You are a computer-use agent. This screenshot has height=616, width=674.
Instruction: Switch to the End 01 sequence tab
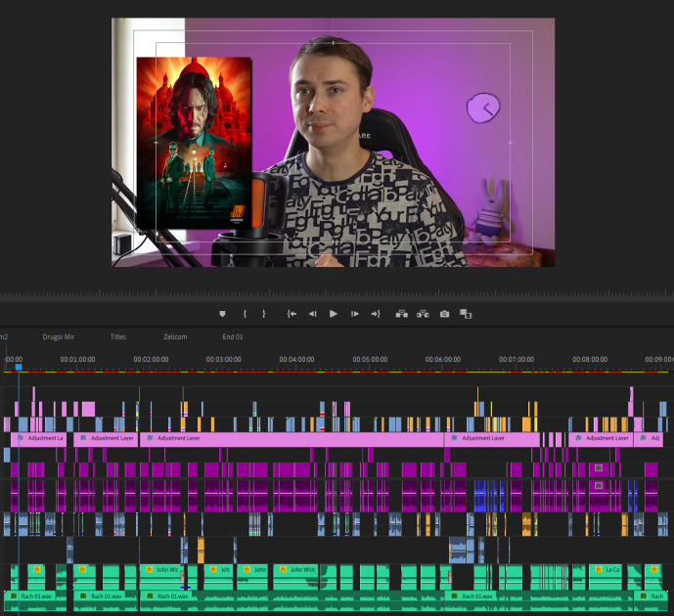pos(233,336)
